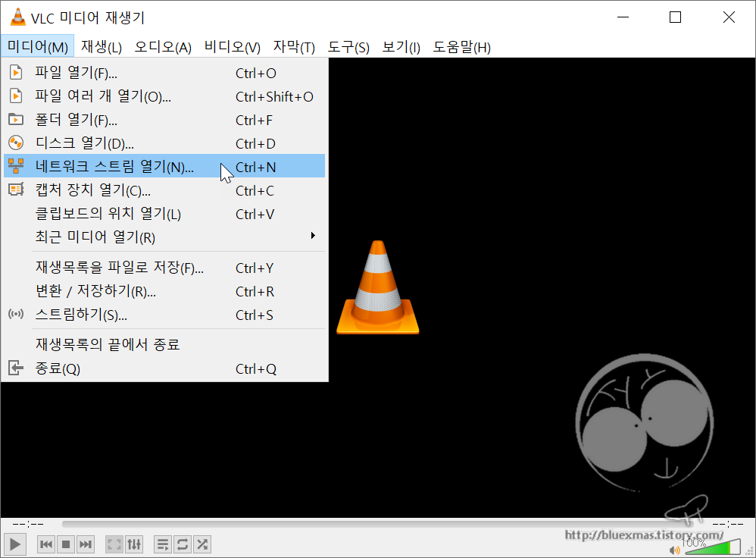
Task: Select 폴더 열기(F)... menu entry
Action: click(x=164, y=120)
